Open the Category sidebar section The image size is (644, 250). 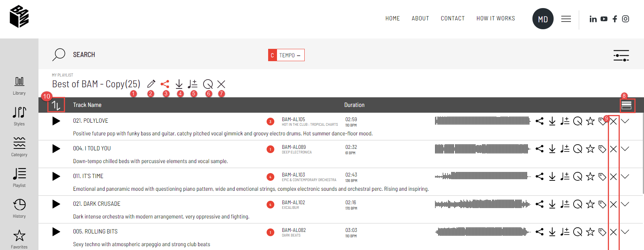(x=19, y=147)
